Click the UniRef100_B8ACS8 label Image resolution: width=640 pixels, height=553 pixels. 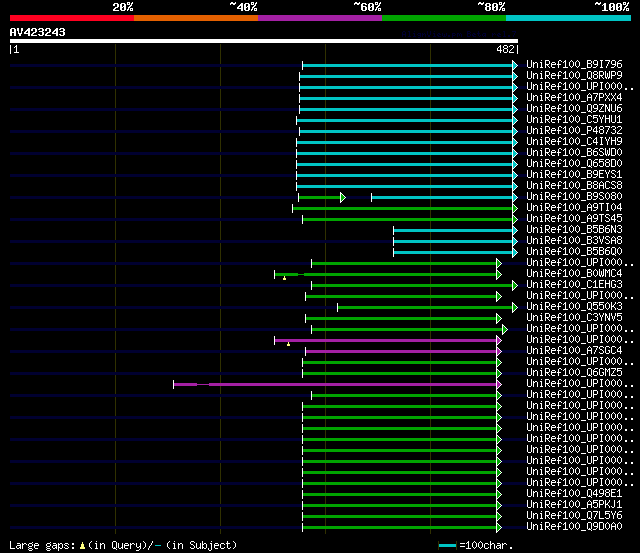574,186
